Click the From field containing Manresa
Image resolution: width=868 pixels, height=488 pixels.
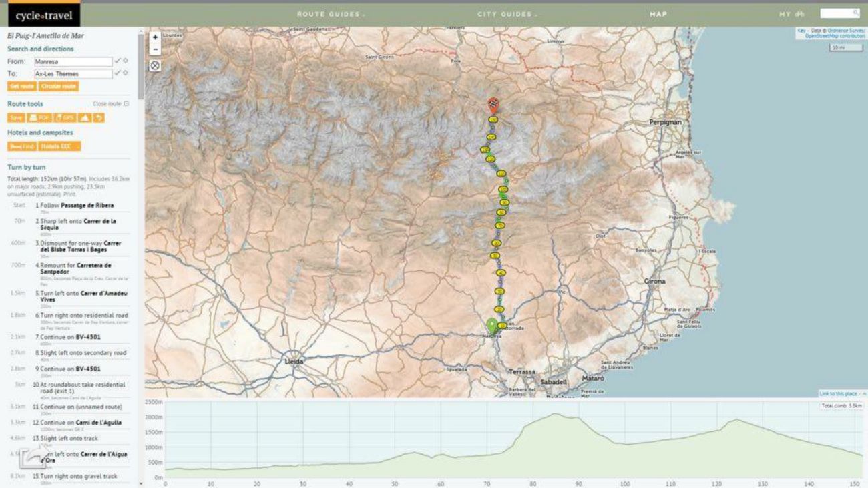coord(73,61)
